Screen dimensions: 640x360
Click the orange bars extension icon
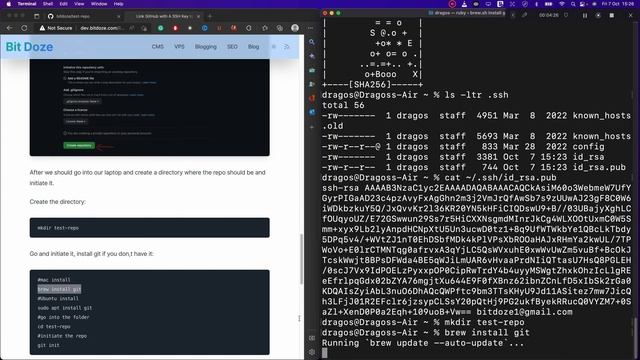point(219,28)
